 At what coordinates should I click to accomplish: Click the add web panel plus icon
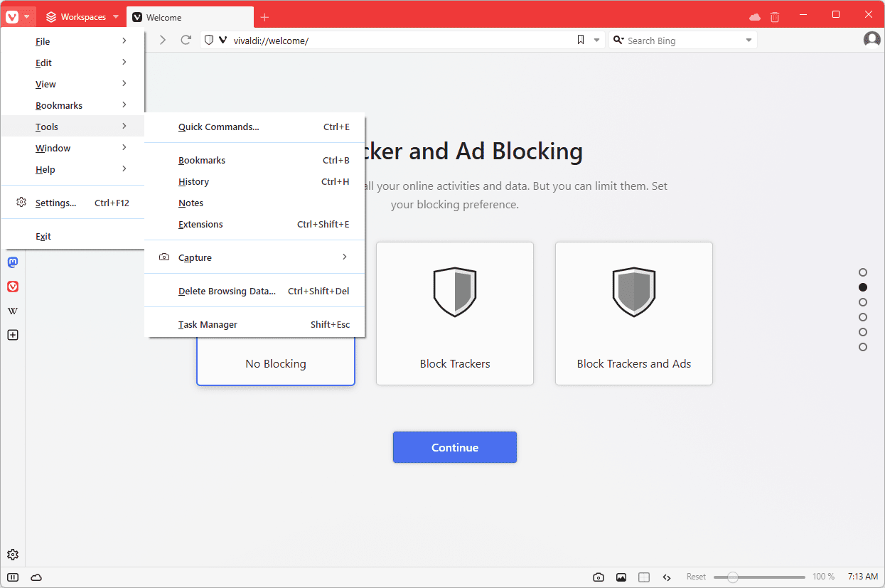[13, 335]
